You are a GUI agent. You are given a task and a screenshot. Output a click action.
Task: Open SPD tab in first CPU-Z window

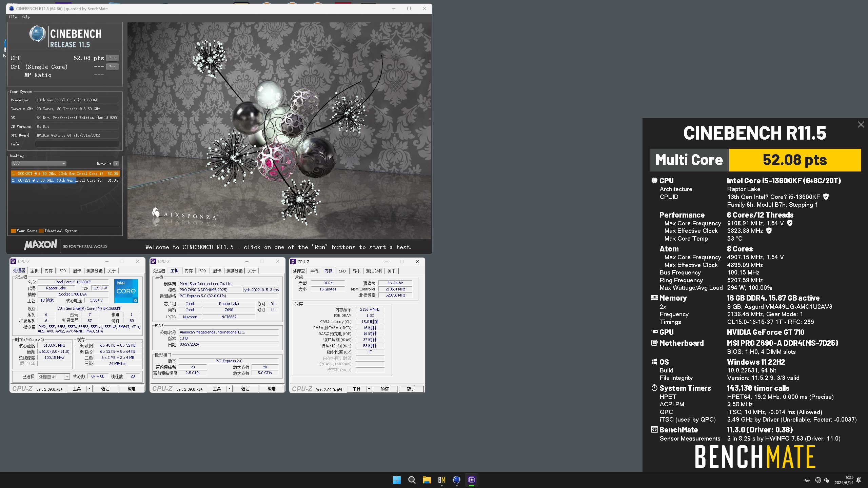63,271
